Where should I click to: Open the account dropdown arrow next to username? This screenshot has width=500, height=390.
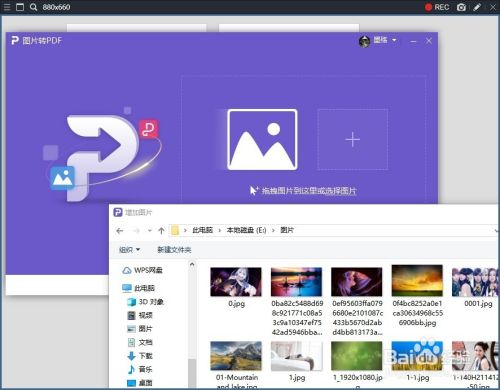pos(394,40)
